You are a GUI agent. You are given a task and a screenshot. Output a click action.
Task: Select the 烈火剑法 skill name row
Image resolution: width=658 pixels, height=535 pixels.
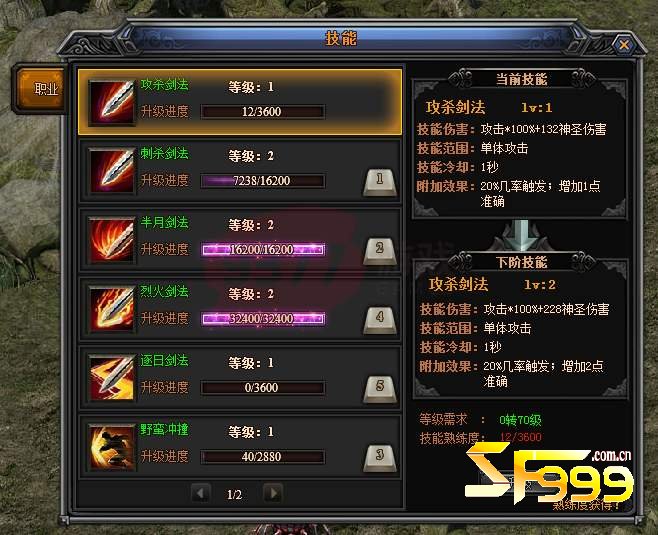click(240, 309)
